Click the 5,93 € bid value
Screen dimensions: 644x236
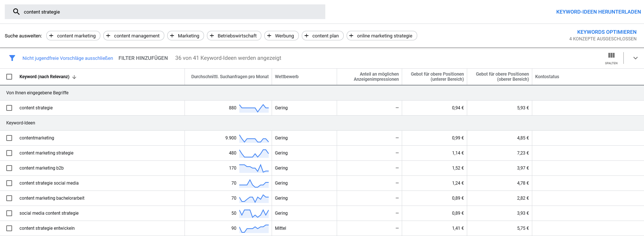[x=523, y=108]
